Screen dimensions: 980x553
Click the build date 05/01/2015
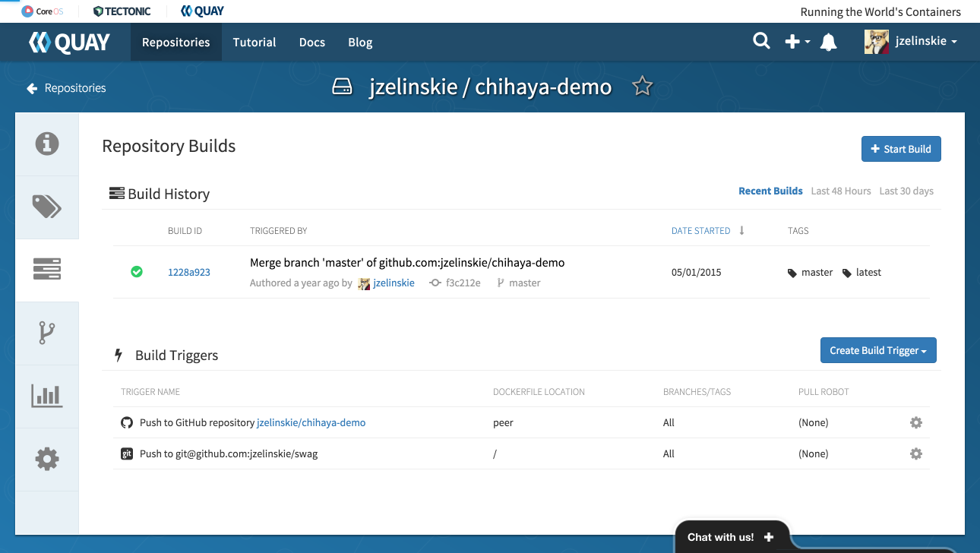pyautogui.click(x=697, y=272)
